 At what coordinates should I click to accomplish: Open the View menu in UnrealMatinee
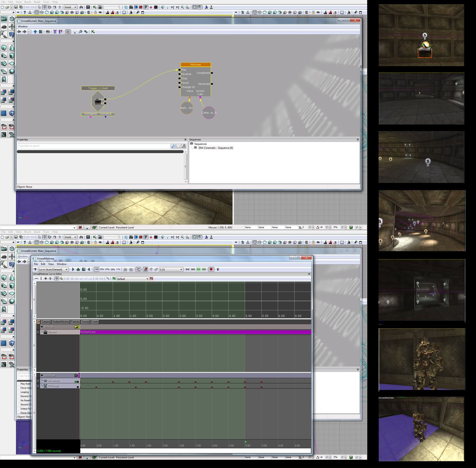point(51,264)
